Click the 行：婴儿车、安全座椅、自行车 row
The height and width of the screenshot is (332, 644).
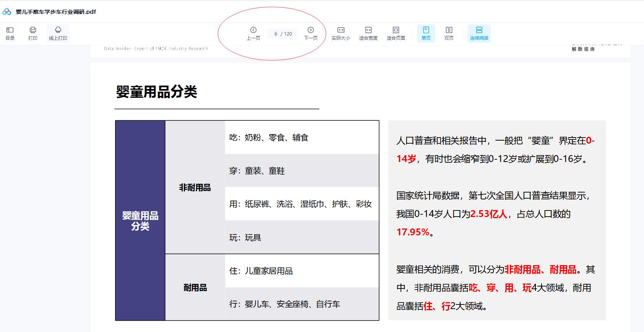pos(284,304)
